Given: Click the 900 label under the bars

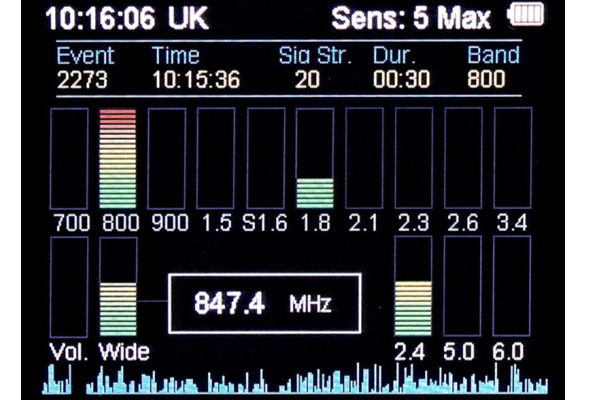Looking at the screenshot, I should tap(170, 223).
